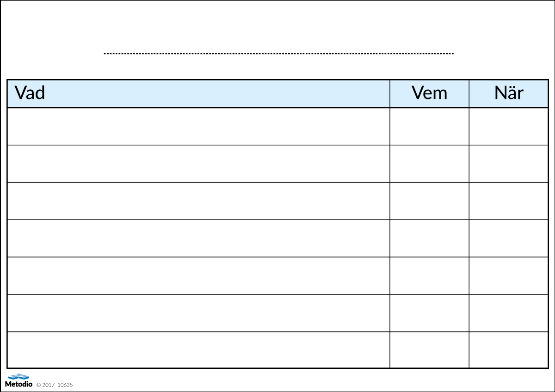
Task: Click the first row Vem cell
Action: point(429,126)
